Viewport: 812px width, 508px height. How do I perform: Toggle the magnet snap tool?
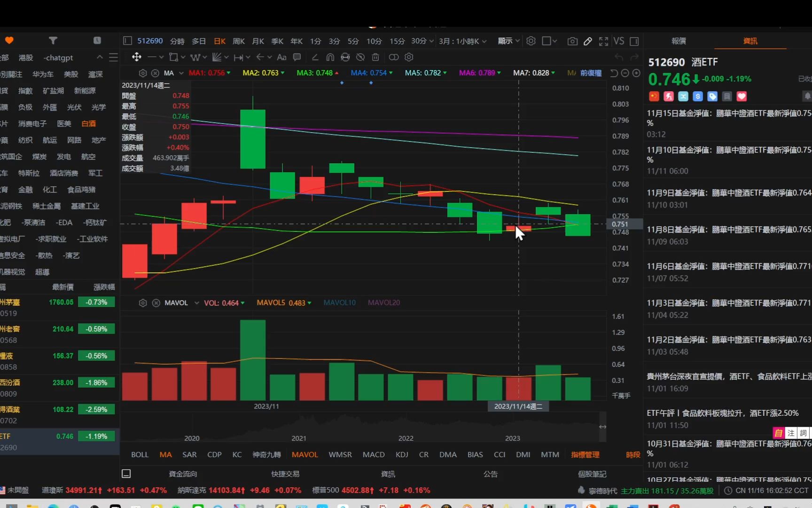pos(330,57)
